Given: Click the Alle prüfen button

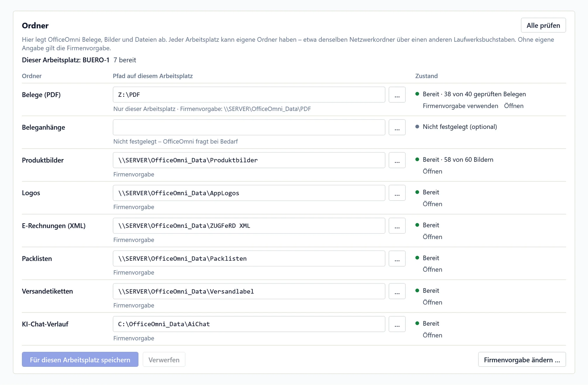Looking at the screenshot, I should coord(543,25).
